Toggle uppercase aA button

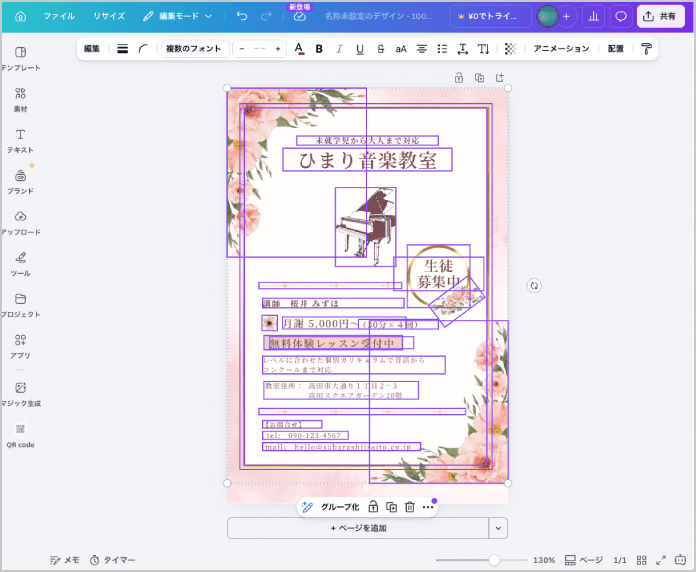401,49
